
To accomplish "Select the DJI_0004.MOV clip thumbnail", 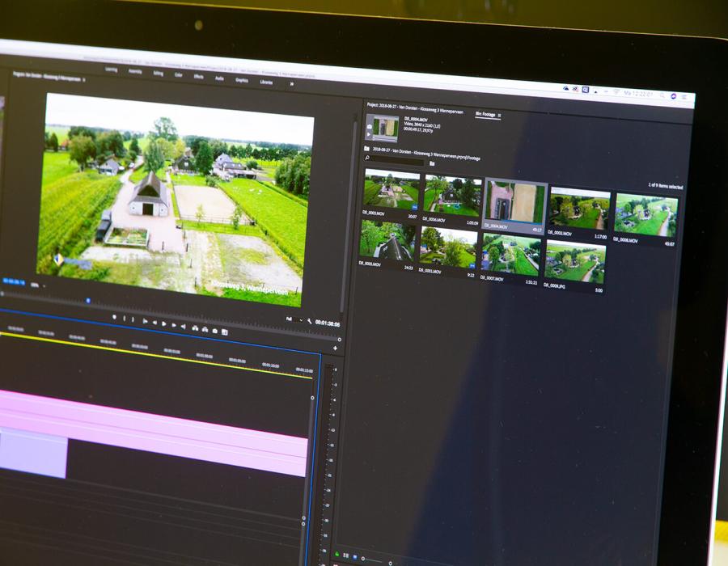I will (515, 203).
